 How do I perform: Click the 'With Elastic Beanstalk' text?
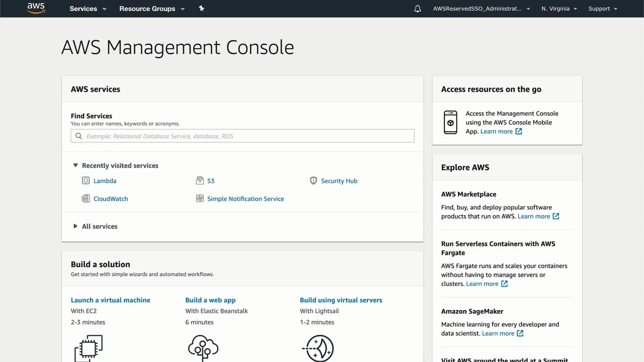pyautogui.click(x=216, y=311)
